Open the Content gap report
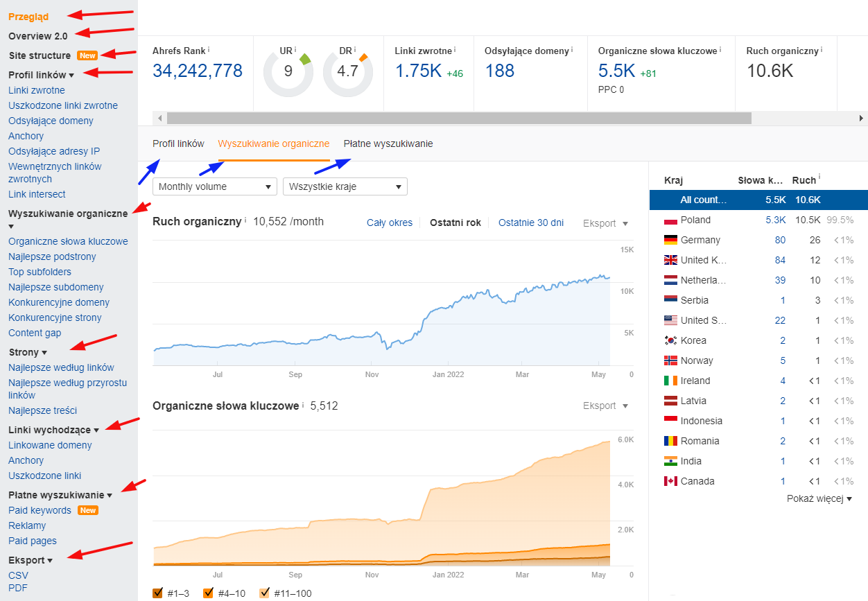Viewport: 868px width, 601px height. click(x=35, y=333)
